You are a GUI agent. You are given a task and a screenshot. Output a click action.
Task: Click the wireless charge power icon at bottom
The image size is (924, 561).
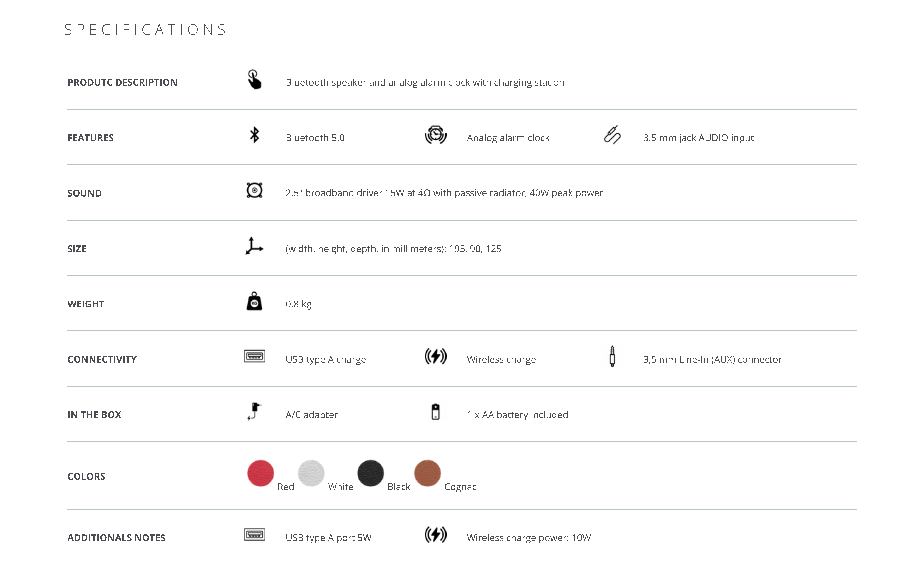(x=435, y=535)
